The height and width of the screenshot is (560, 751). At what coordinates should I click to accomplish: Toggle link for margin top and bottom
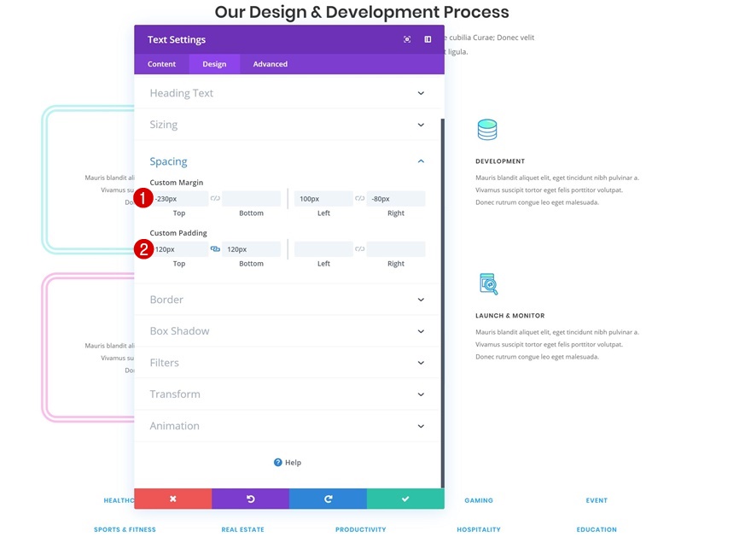pos(215,199)
